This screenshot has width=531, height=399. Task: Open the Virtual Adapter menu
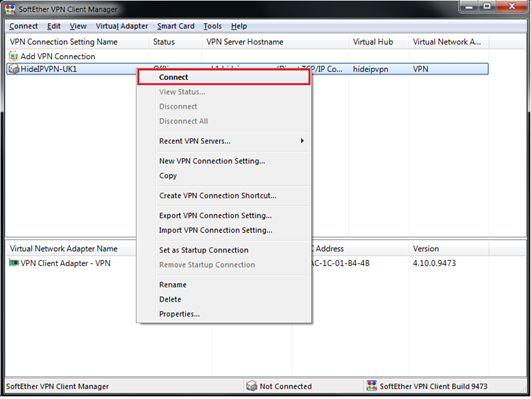[x=122, y=26]
